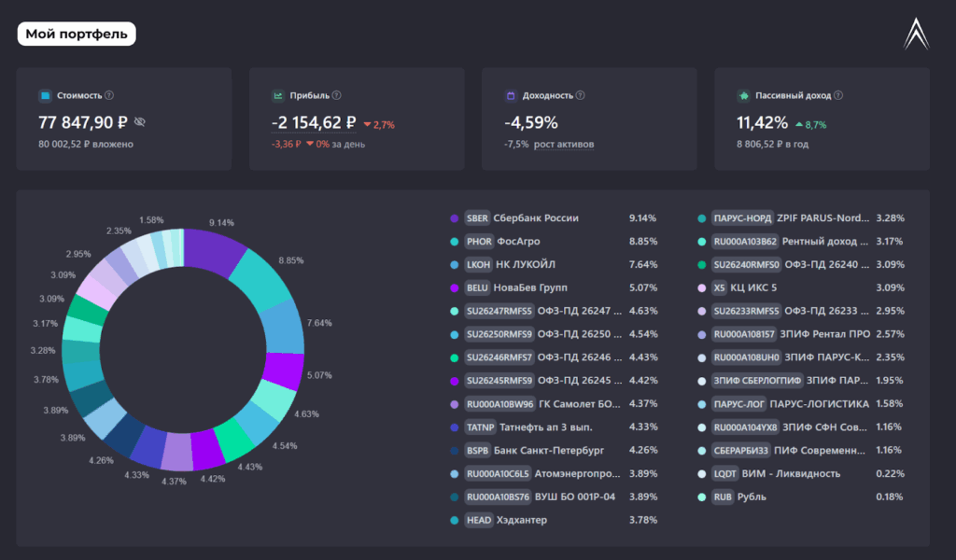The image size is (956, 560).
Task: Click the RU000A108UH0 ticker badge
Action: [x=746, y=357]
